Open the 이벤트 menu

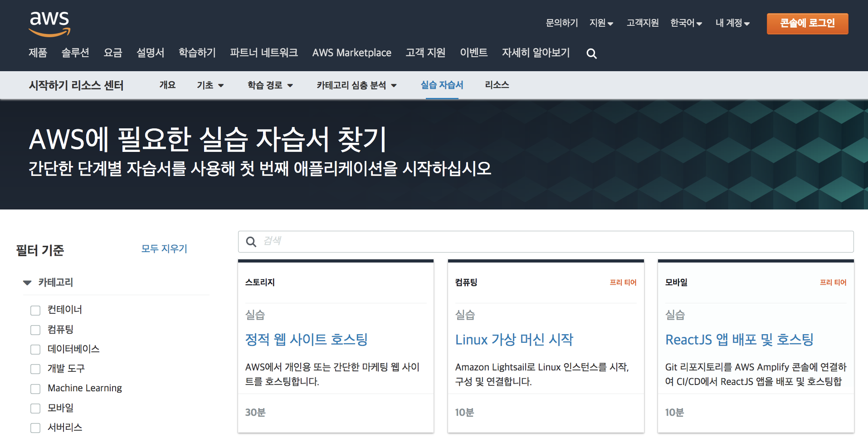tap(474, 53)
